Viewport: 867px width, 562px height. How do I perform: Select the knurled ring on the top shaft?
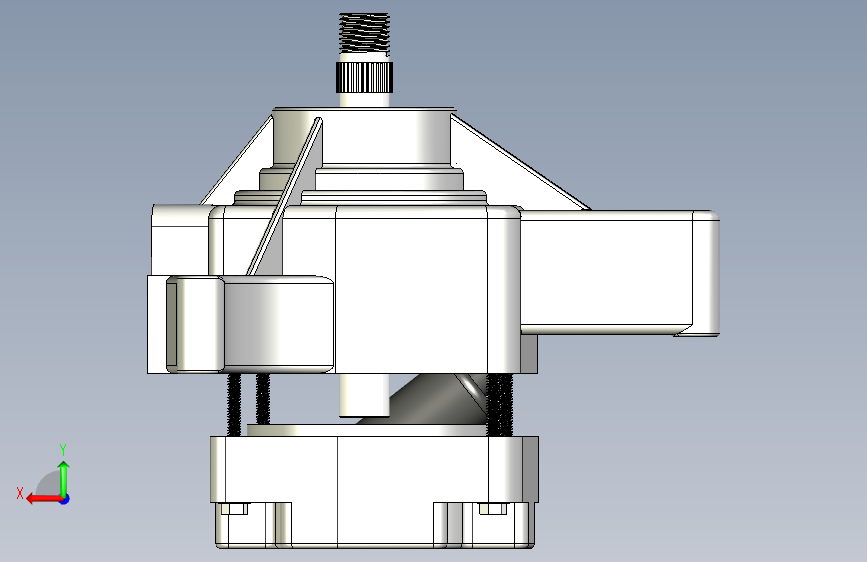(x=364, y=77)
